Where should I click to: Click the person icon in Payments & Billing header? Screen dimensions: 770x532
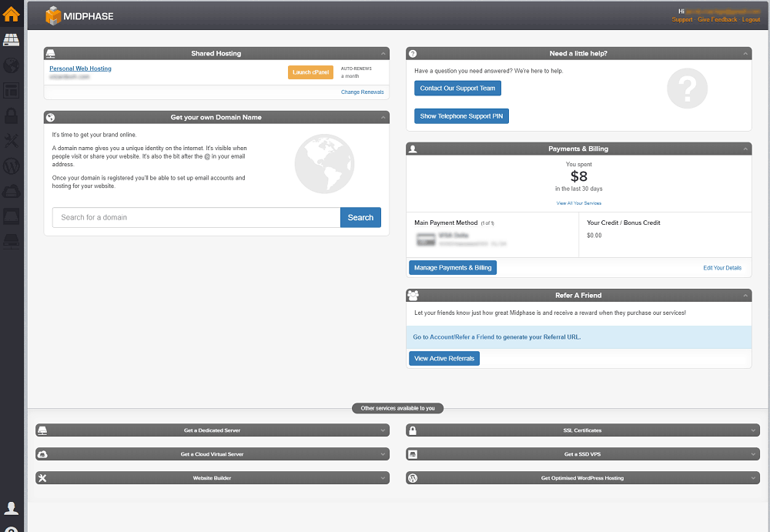(413, 149)
